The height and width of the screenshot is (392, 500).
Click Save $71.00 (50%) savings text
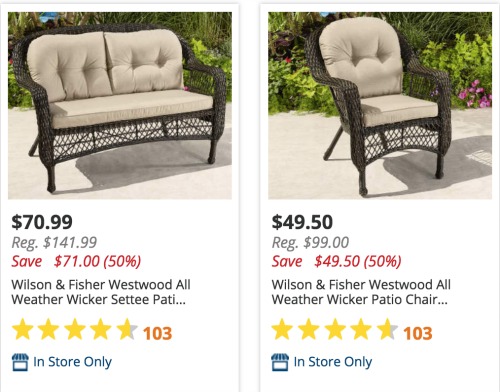76,261
